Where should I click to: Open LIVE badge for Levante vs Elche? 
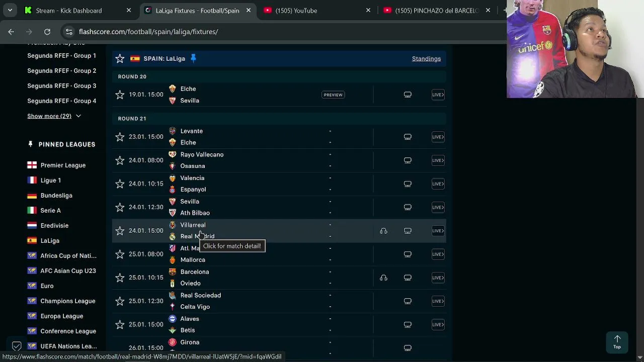(x=438, y=137)
